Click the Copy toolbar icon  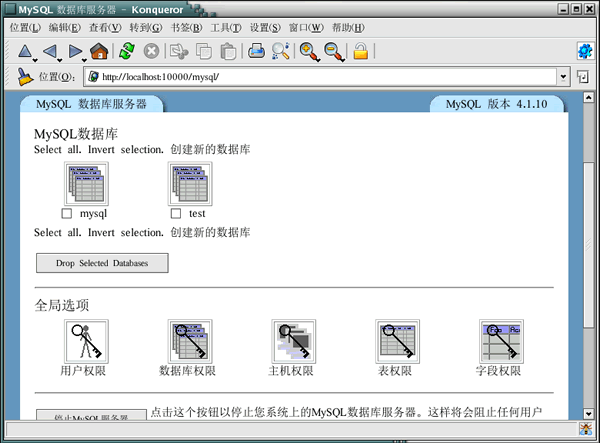[x=204, y=51]
